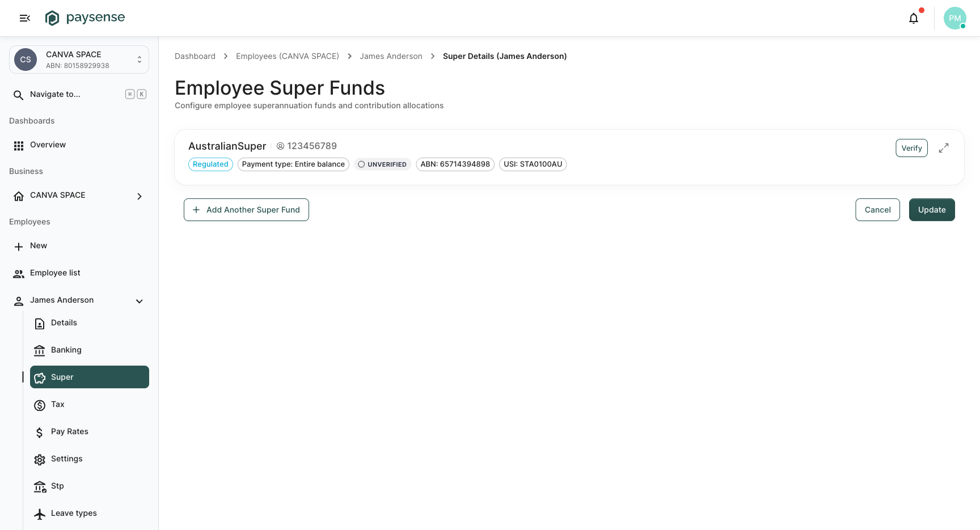This screenshot has height=530, width=980.
Task: Open the Banking section
Action: 90,350
